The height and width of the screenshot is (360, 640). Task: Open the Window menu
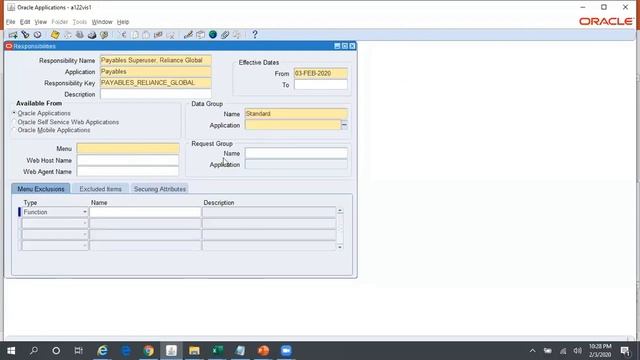pos(102,22)
